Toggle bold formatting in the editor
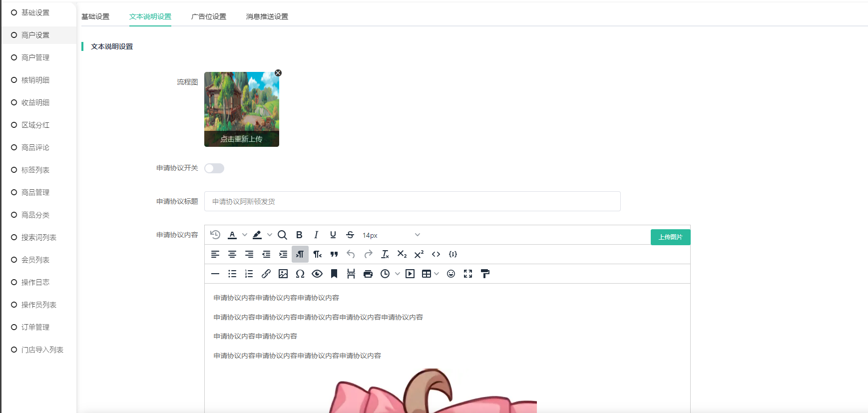The height and width of the screenshot is (413, 868). [x=299, y=235]
